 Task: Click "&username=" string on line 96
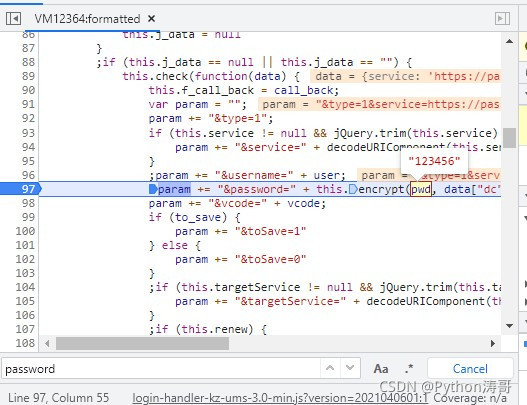click(x=254, y=175)
